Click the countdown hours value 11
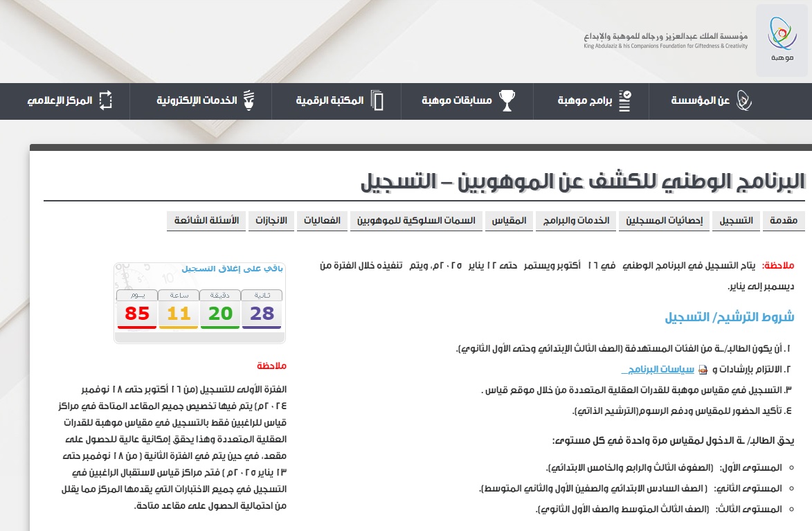Screen dimensions: 812x531 tap(179, 314)
